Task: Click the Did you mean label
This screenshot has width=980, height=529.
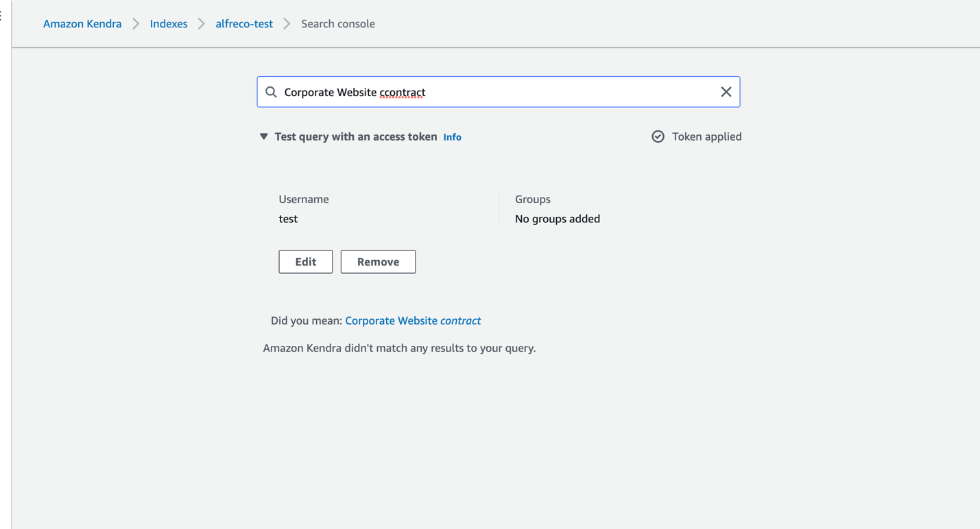Action: tap(307, 320)
